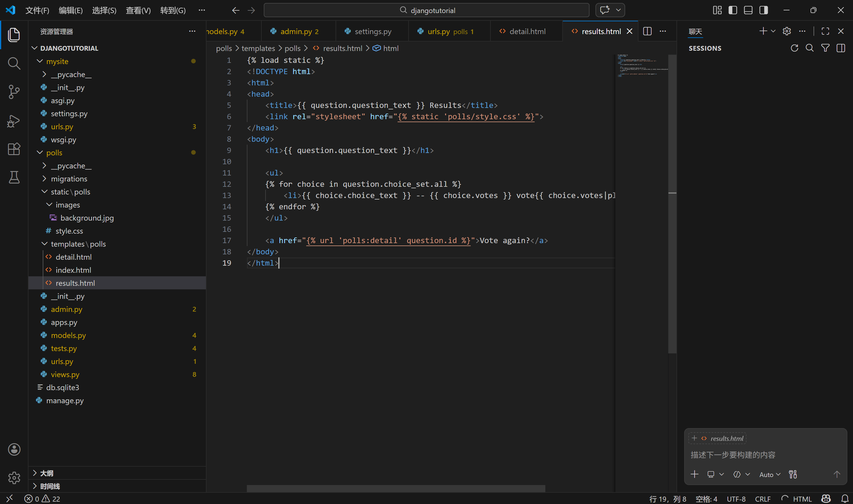Image resolution: width=853 pixels, height=504 pixels.
Task: Toggle the primary side bar layout button
Action: [733, 10]
